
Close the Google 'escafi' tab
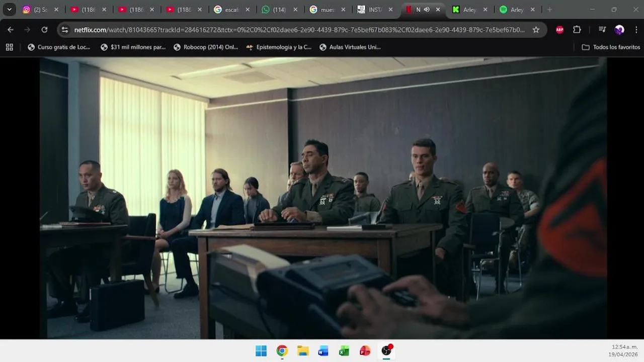point(247,10)
